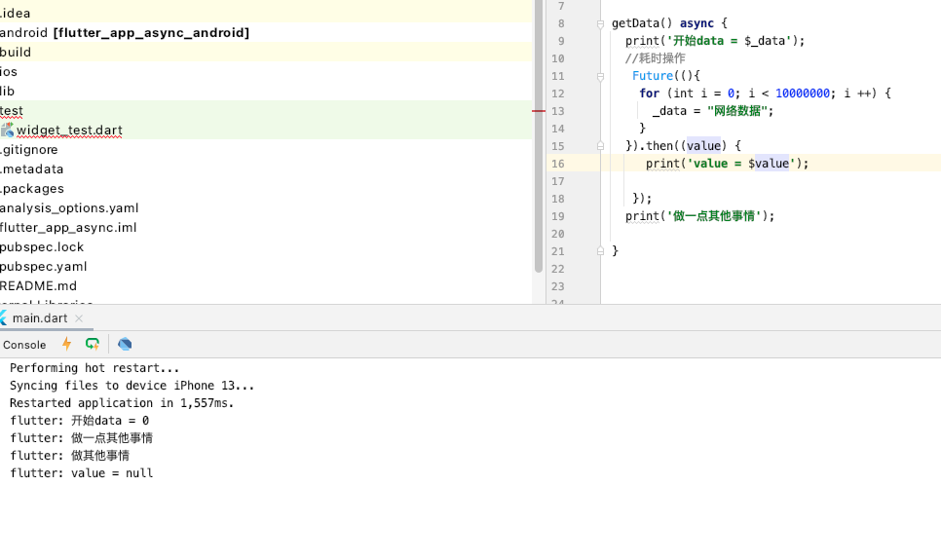Open the .packages file
The width and height of the screenshot is (941, 560).
point(32,189)
